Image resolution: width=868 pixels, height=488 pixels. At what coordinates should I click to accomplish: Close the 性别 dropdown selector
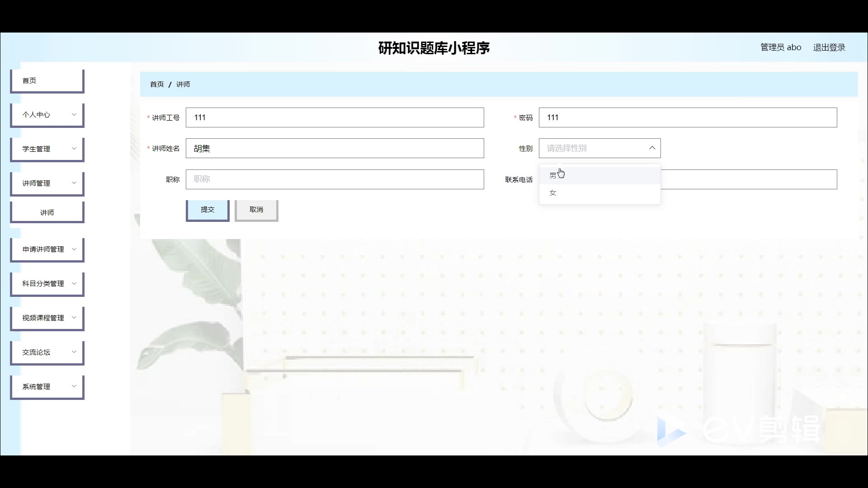pos(600,148)
